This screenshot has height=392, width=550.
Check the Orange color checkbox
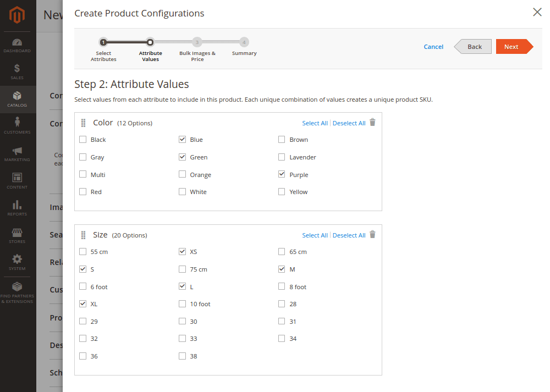(182, 174)
